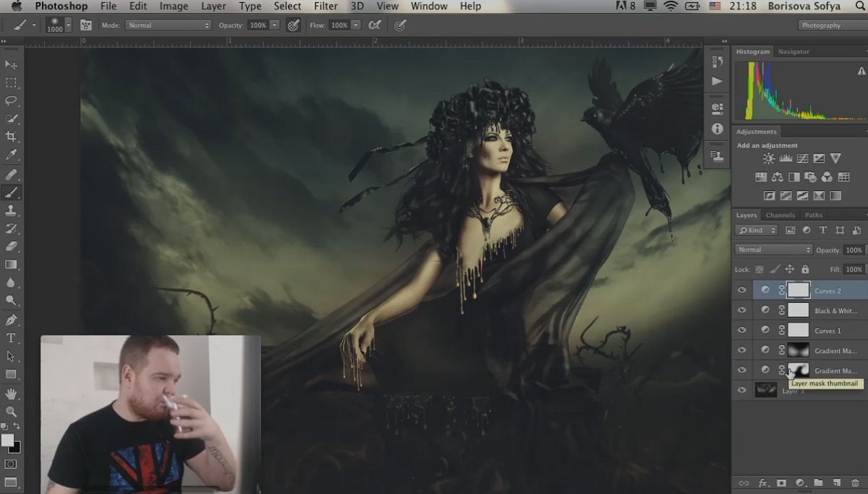The height and width of the screenshot is (494, 868).
Task: Open the brush panel toggle icon
Action: [86, 25]
